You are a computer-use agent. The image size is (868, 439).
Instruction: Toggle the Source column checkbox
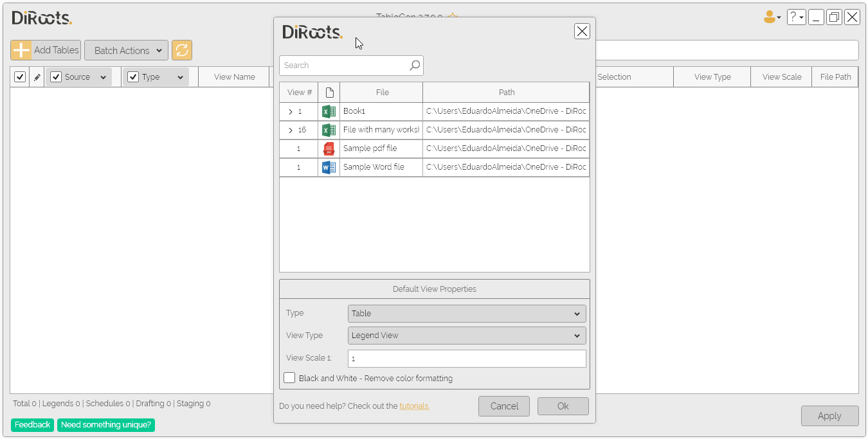click(x=56, y=76)
